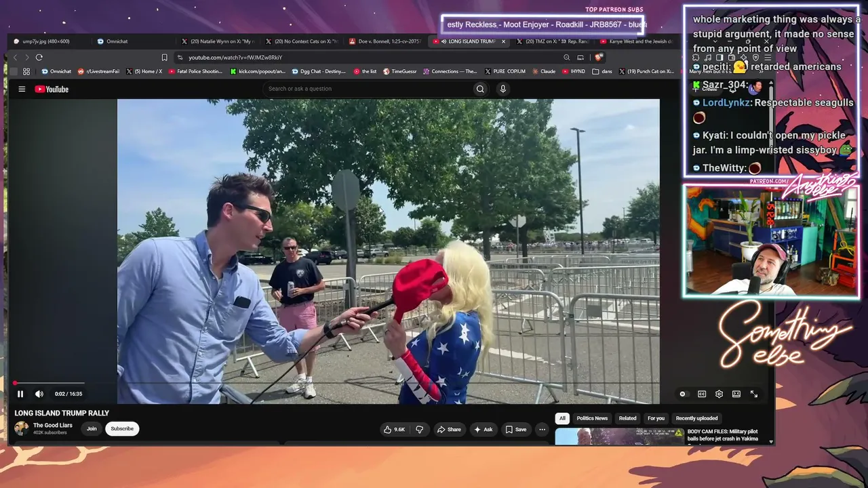The height and width of the screenshot is (488, 868).
Task: Toggle closed captions on the video
Action: [x=702, y=394]
